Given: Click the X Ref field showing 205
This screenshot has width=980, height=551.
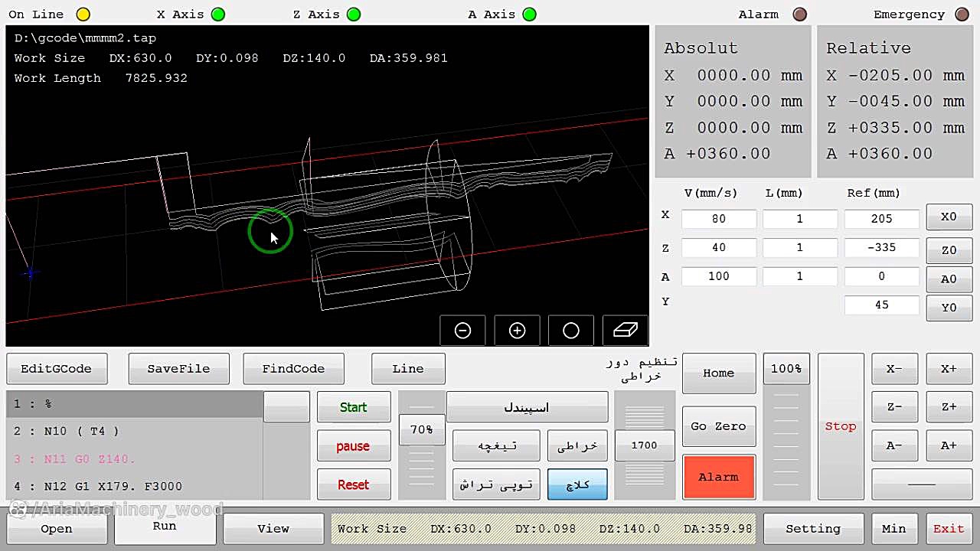Looking at the screenshot, I should [x=881, y=219].
